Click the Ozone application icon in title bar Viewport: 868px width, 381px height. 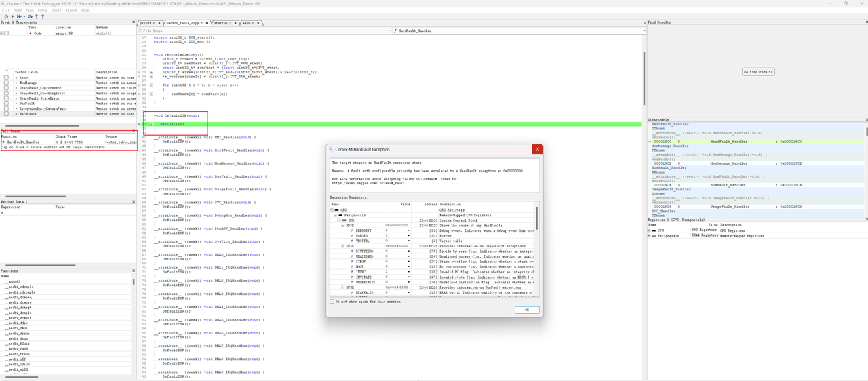pyautogui.click(x=3, y=4)
